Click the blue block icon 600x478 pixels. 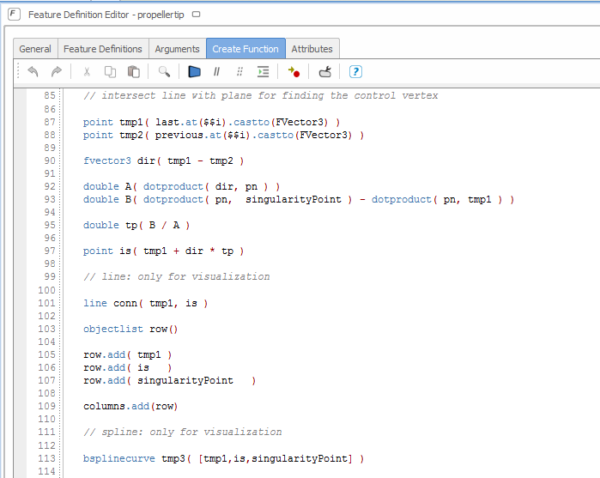(x=195, y=72)
